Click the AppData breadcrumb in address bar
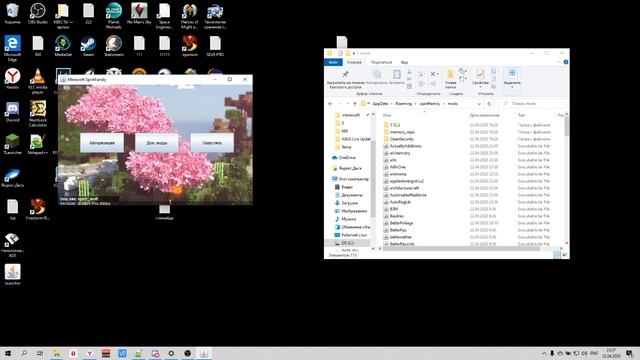The height and width of the screenshot is (360, 640). pyautogui.click(x=380, y=104)
